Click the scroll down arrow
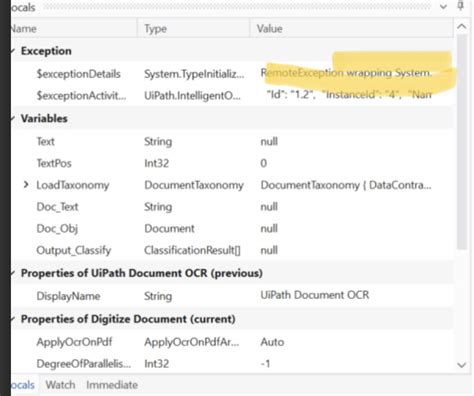 462,365
